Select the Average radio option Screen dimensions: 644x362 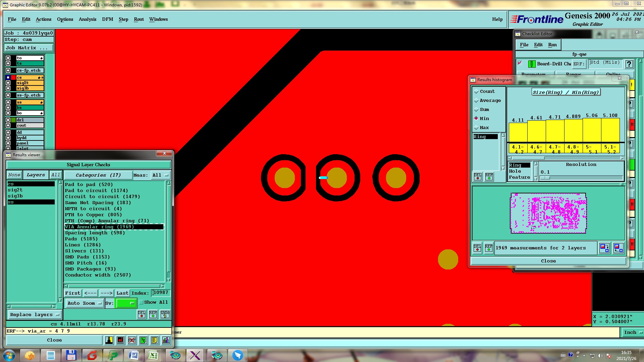tap(476, 101)
